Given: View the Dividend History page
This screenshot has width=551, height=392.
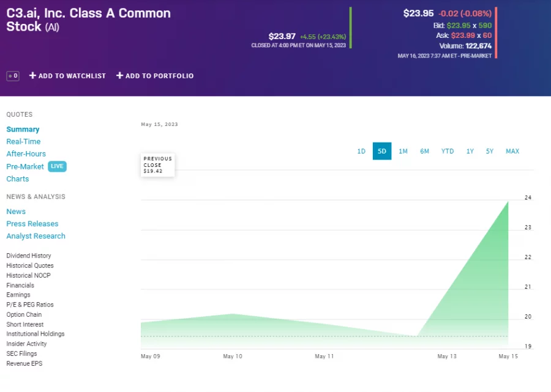Looking at the screenshot, I should 28,256.
